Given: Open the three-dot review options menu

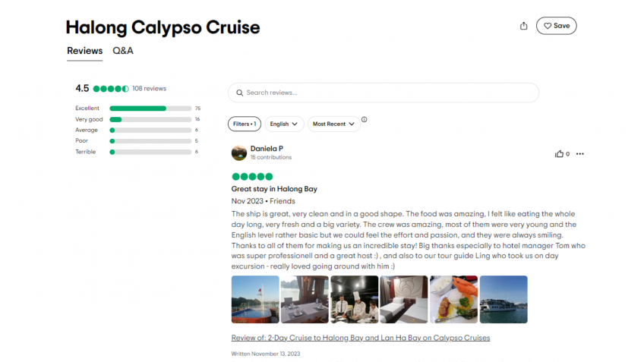Looking at the screenshot, I should (580, 154).
